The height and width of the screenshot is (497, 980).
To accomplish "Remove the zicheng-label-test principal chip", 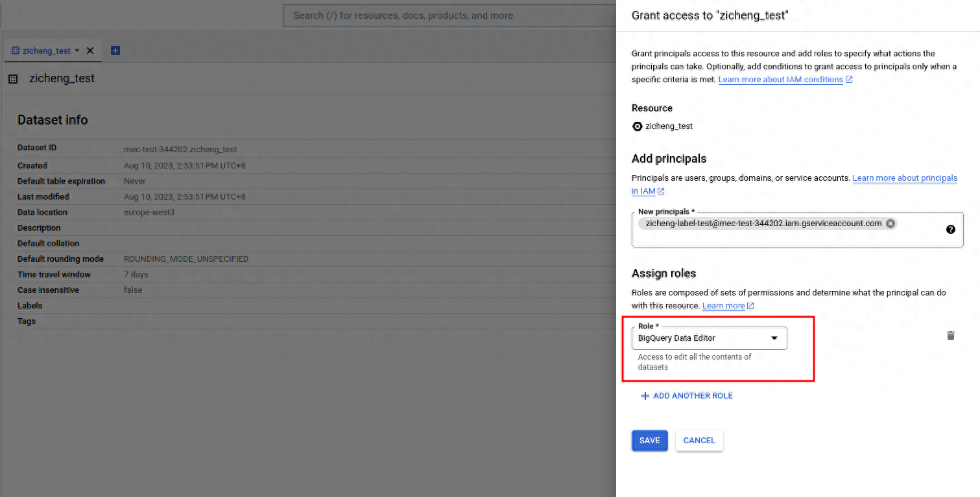I will point(890,224).
